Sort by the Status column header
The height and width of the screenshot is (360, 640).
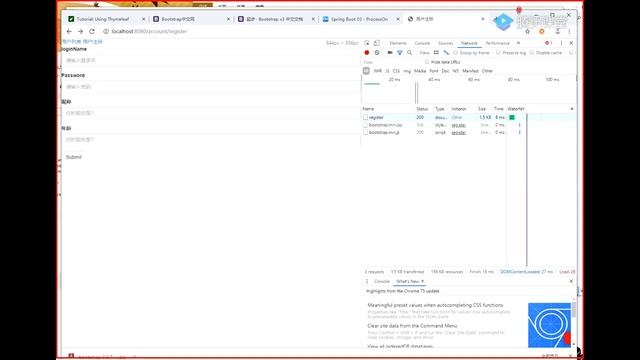[x=422, y=109]
